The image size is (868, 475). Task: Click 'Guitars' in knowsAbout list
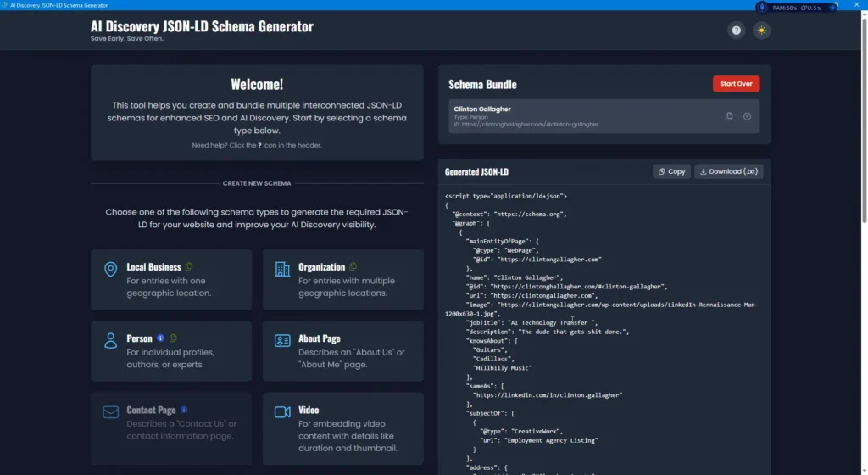coord(489,349)
